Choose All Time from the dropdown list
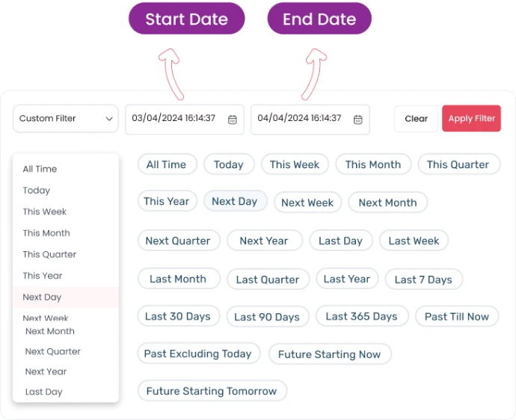 pos(40,169)
